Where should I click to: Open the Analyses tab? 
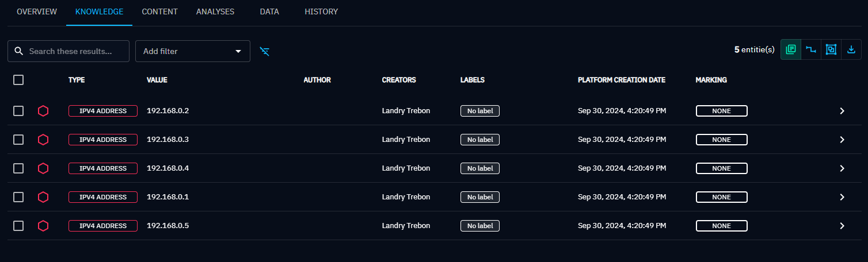click(215, 11)
